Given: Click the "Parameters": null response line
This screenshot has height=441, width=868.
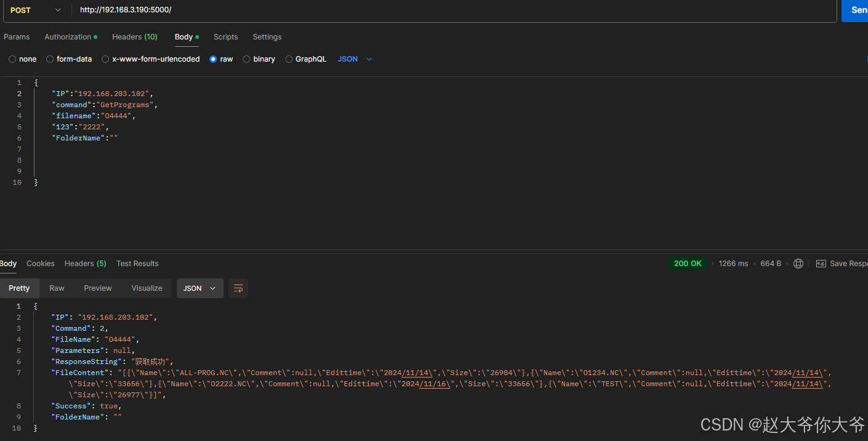Looking at the screenshot, I should pyautogui.click(x=92, y=350).
